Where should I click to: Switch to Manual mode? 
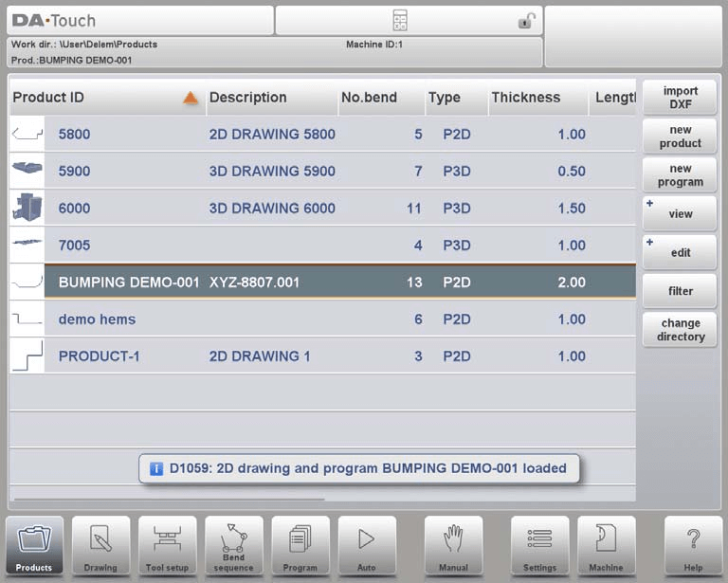(454, 546)
